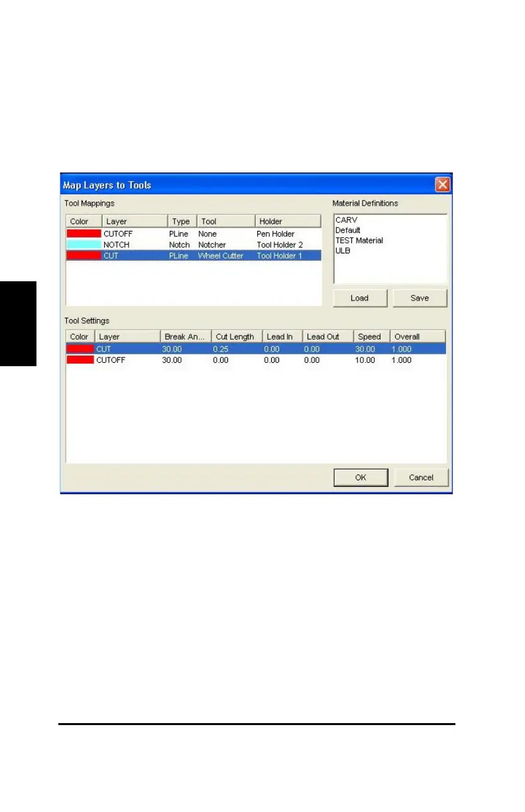Select TEST Material definition
The image size is (525, 812).
pos(359,240)
